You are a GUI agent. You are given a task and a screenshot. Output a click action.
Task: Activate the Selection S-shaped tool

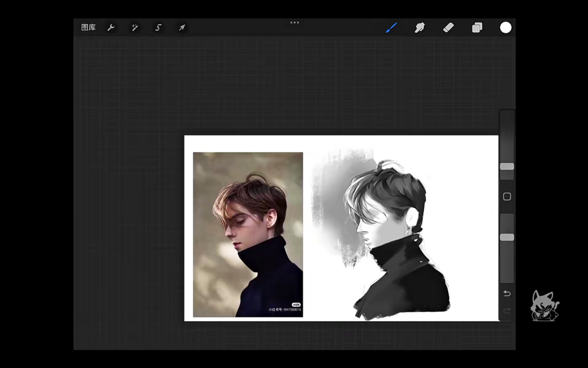[x=158, y=28]
